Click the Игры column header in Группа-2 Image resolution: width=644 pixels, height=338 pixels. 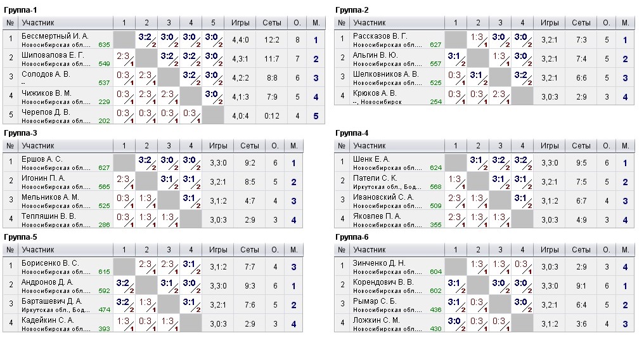click(550, 23)
